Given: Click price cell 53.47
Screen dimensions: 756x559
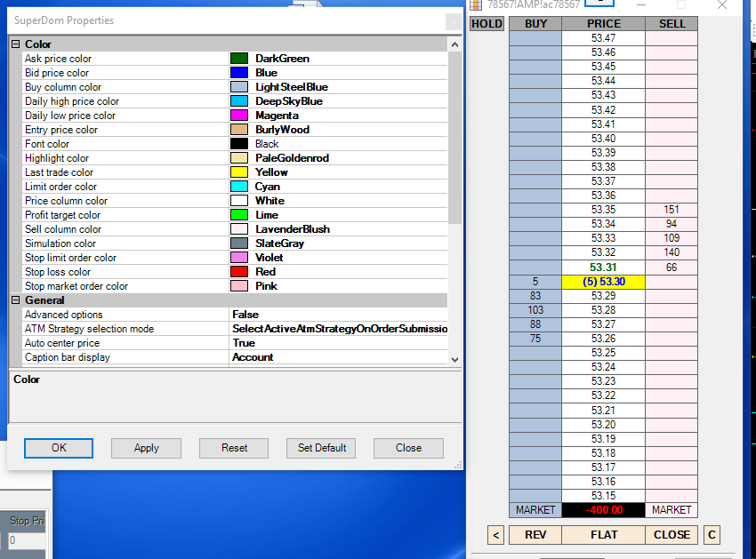Looking at the screenshot, I should 603,38.
